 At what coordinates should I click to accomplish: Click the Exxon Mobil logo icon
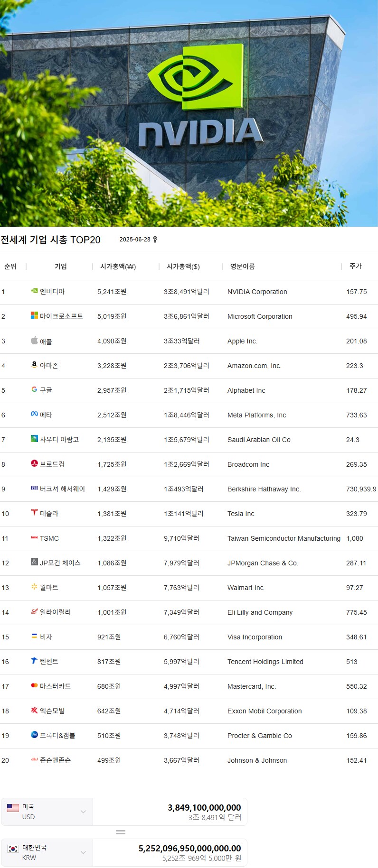tap(34, 710)
